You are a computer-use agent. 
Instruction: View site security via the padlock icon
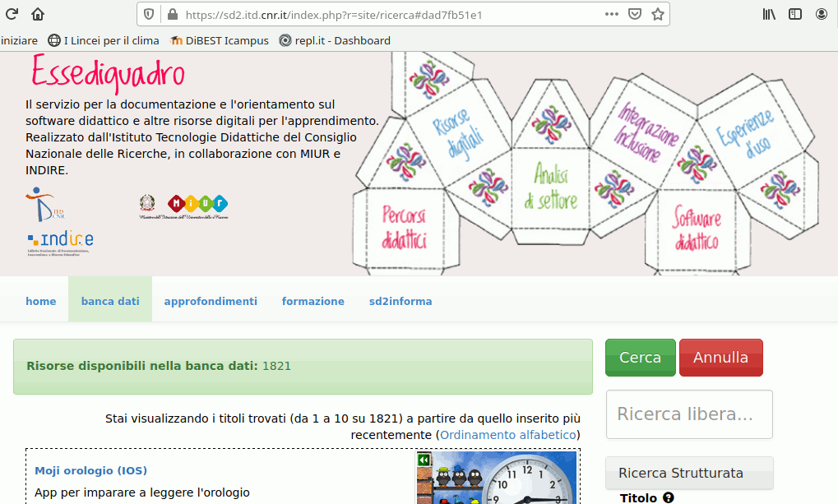click(x=172, y=15)
